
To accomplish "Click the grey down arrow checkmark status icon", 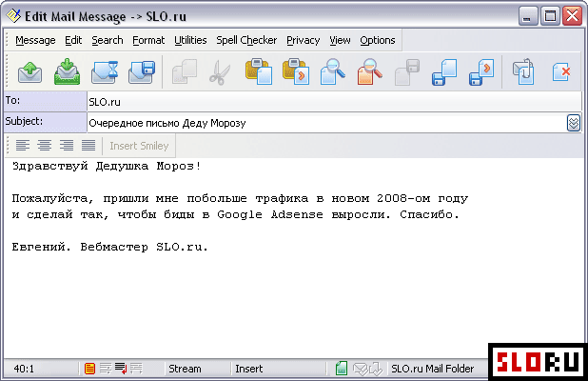I will click(376, 369).
